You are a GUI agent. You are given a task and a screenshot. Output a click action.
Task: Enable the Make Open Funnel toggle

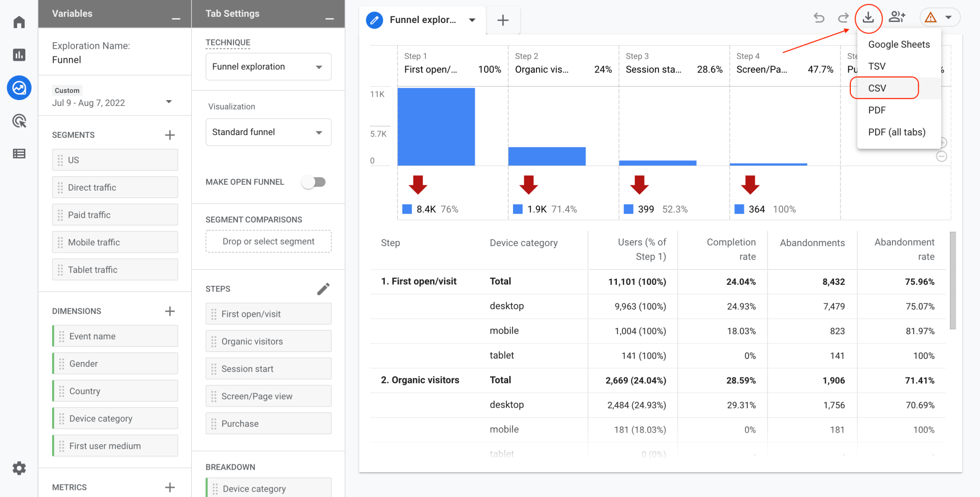(x=314, y=182)
